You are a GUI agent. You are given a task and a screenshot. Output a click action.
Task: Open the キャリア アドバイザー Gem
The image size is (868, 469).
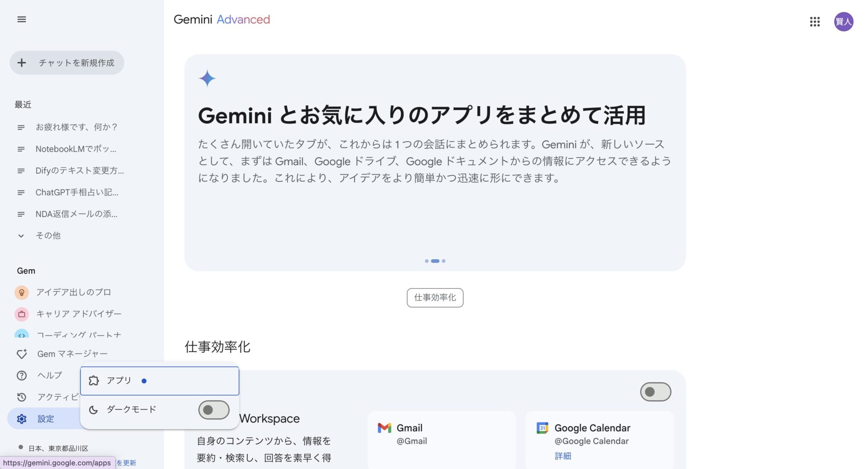pyautogui.click(x=79, y=314)
